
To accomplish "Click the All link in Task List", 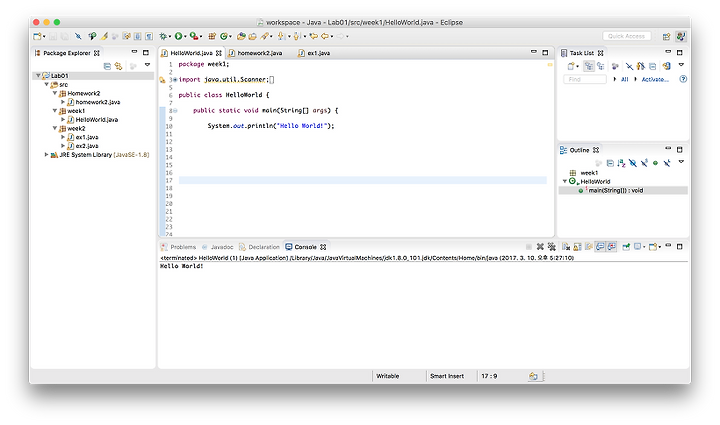I will pyautogui.click(x=625, y=79).
